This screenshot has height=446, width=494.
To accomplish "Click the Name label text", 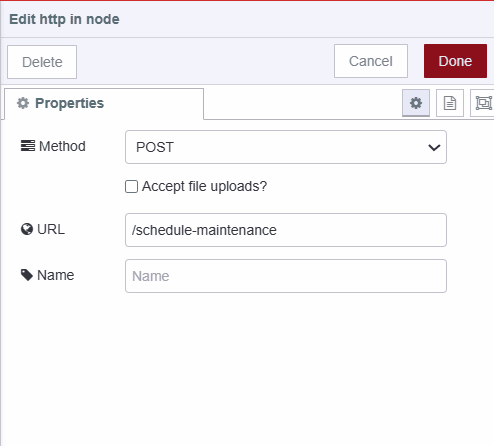I will pos(56,275).
